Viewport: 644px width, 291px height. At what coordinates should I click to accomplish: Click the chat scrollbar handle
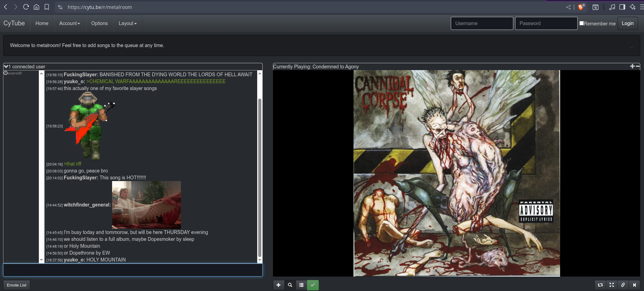point(260,177)
